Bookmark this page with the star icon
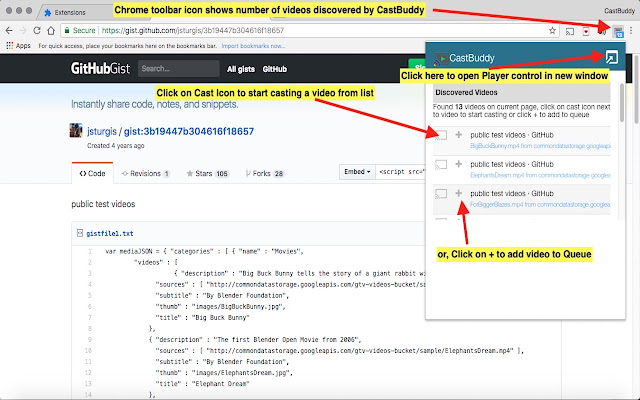Screen dimensions: 640x400 (x=552, y=30)
